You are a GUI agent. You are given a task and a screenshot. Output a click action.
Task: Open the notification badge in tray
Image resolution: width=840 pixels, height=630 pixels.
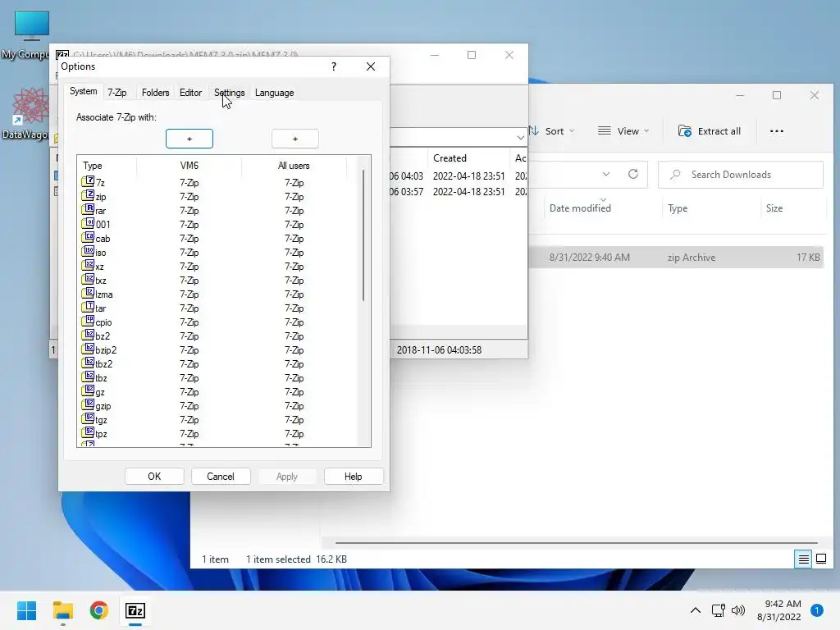817,610
